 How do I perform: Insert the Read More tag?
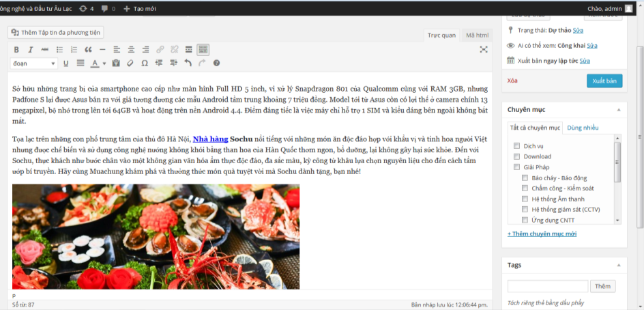[188, 50]
